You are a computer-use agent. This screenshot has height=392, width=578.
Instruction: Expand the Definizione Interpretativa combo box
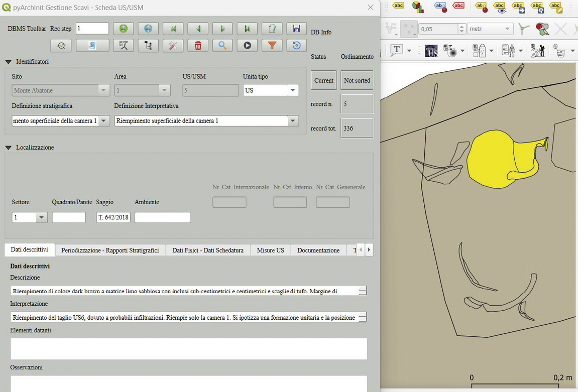pyautogui.click(x=292, y=121)
